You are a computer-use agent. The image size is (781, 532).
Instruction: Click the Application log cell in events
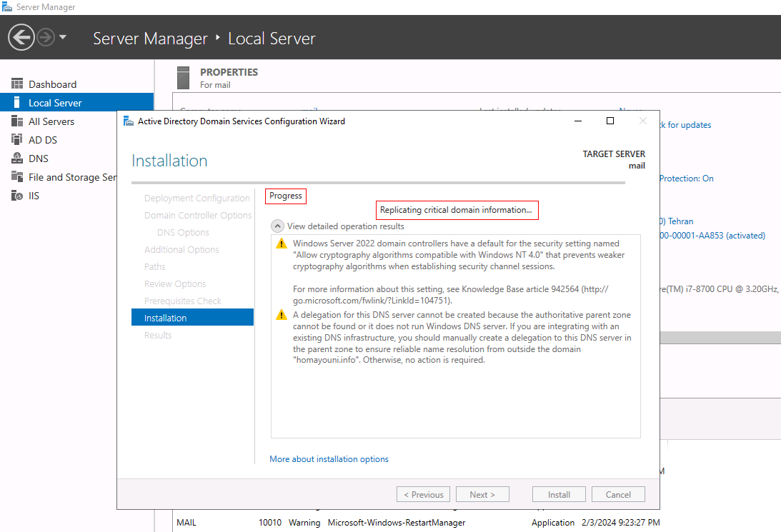point(553,523)
